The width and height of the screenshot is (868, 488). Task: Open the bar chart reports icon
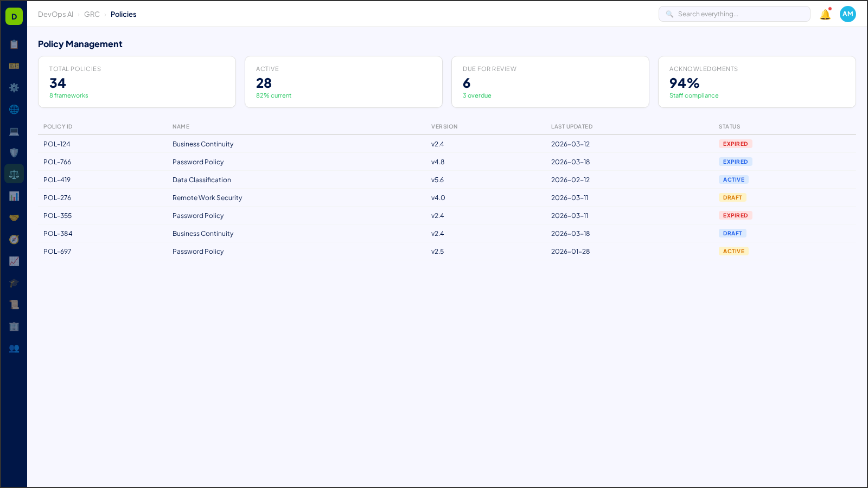tap(14, 196)
